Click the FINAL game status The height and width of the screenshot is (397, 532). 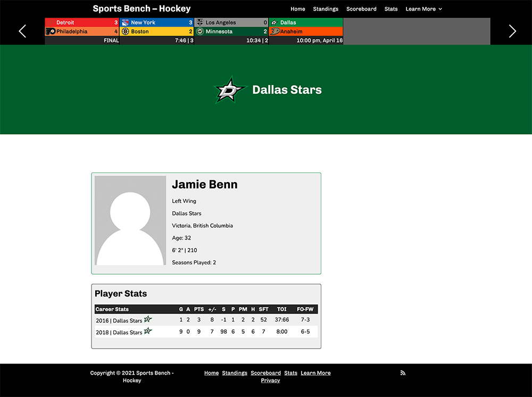point(111,40)
